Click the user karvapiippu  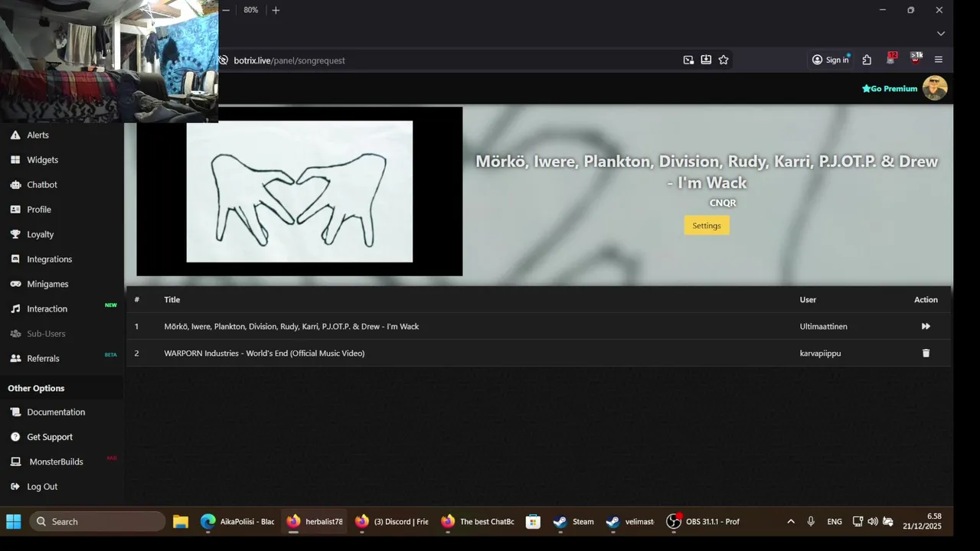coord(820,354)
